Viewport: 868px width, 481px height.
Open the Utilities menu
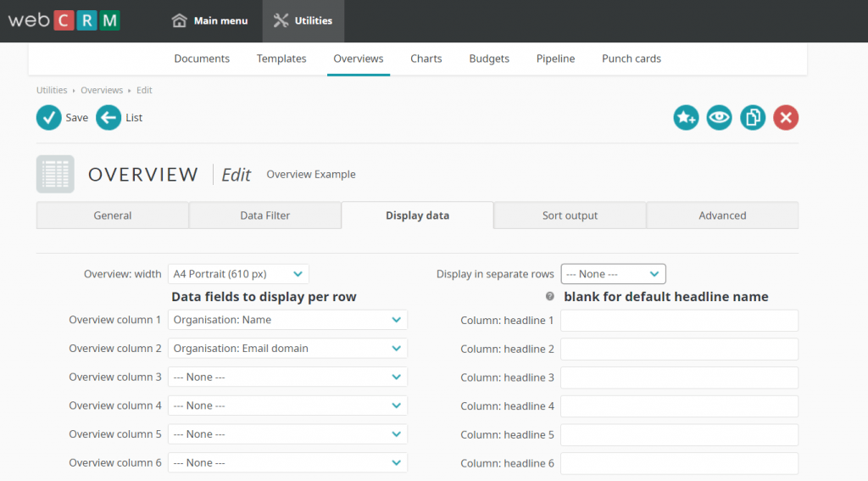303,20
